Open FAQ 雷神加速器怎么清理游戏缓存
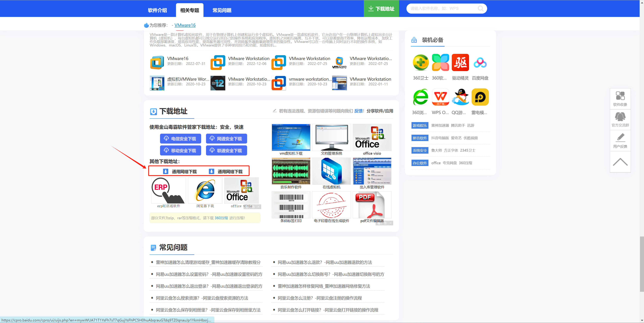Viewport: 644px width, 323px height. 208,262
